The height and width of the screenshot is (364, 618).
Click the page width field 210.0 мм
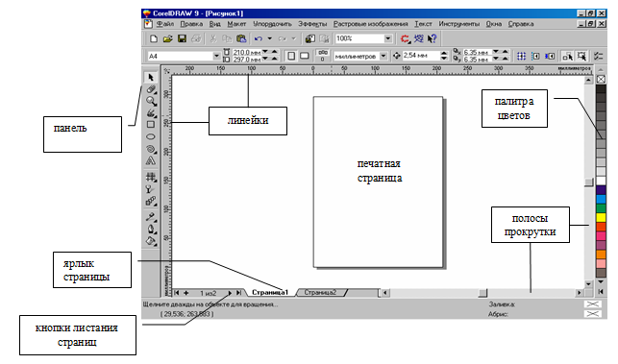(246, 53)
